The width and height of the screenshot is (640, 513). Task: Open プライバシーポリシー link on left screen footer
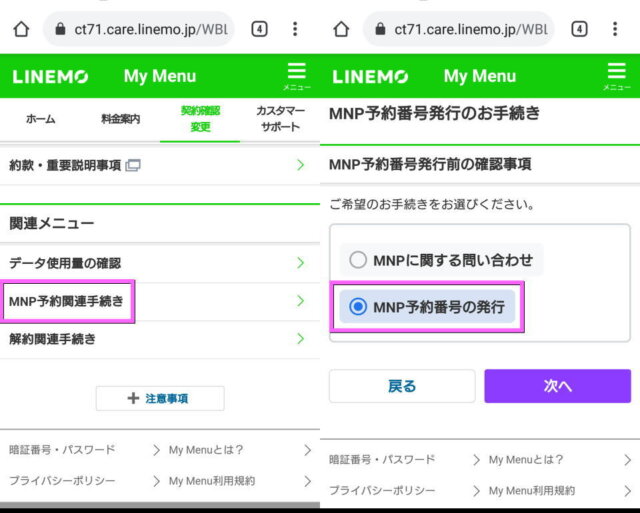coord(62,481)
